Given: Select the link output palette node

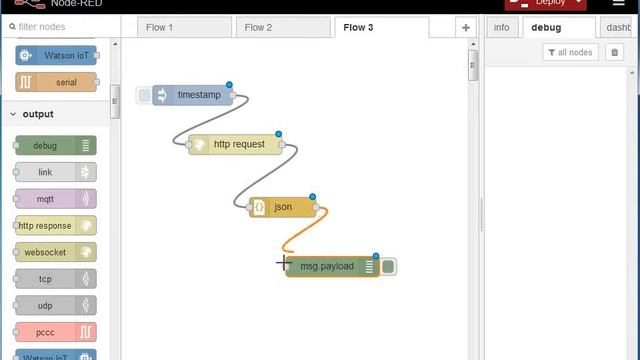Looking at the screenshot, I should [56, 172].
